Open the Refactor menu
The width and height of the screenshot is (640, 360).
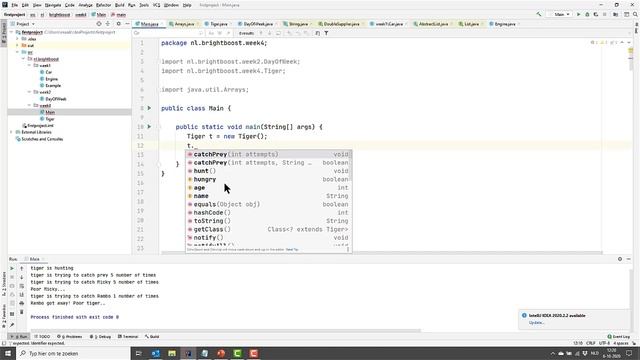pyautogui.click(x=103, y=5)
